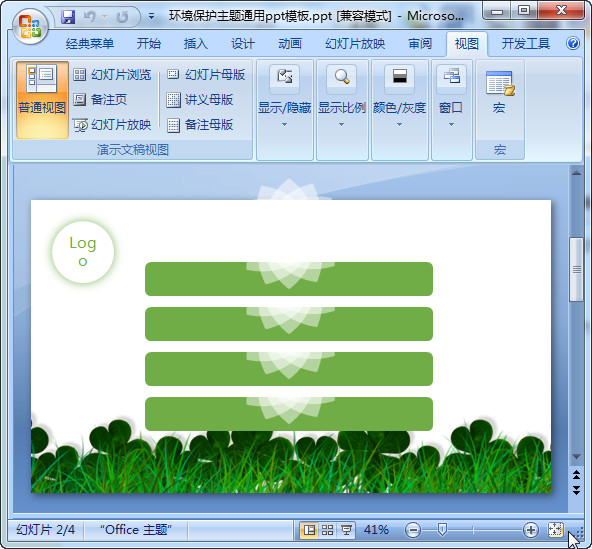The width and height of the screenshot is (592, 549).
Task: Toggle normal view icon in status bar
Action: (309, 530)
